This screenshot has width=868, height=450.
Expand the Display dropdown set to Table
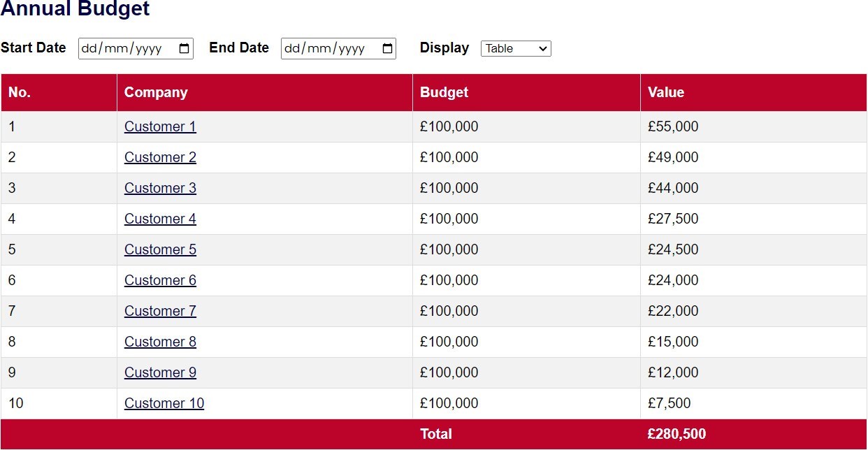coord(516,48)
